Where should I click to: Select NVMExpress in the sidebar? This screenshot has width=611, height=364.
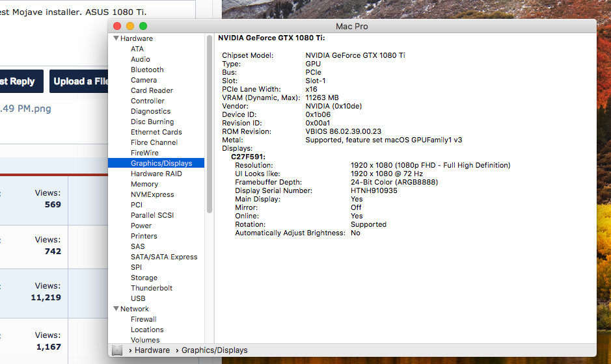(x=152, y=194)
